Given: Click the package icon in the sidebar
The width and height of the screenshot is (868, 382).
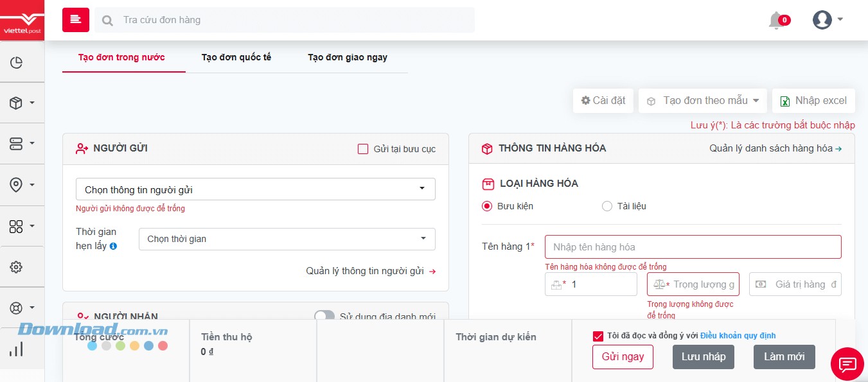Looking at the screenshot, I should tap(17, 102).
